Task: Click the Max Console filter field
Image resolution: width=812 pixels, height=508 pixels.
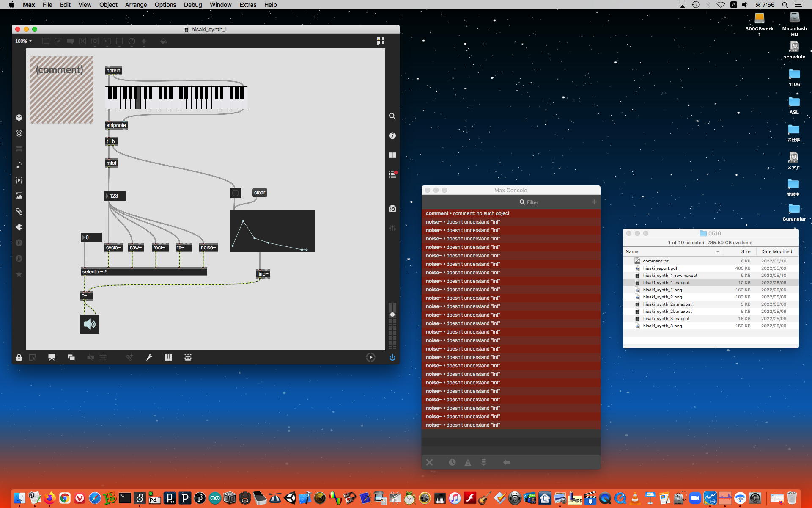Action: (532, 202)
